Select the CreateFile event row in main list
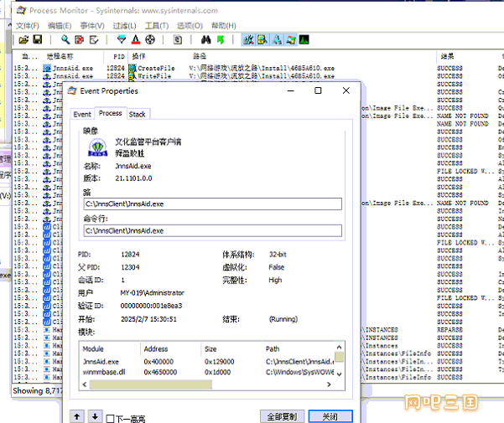504x423 pixels. (x=257, y=68)
